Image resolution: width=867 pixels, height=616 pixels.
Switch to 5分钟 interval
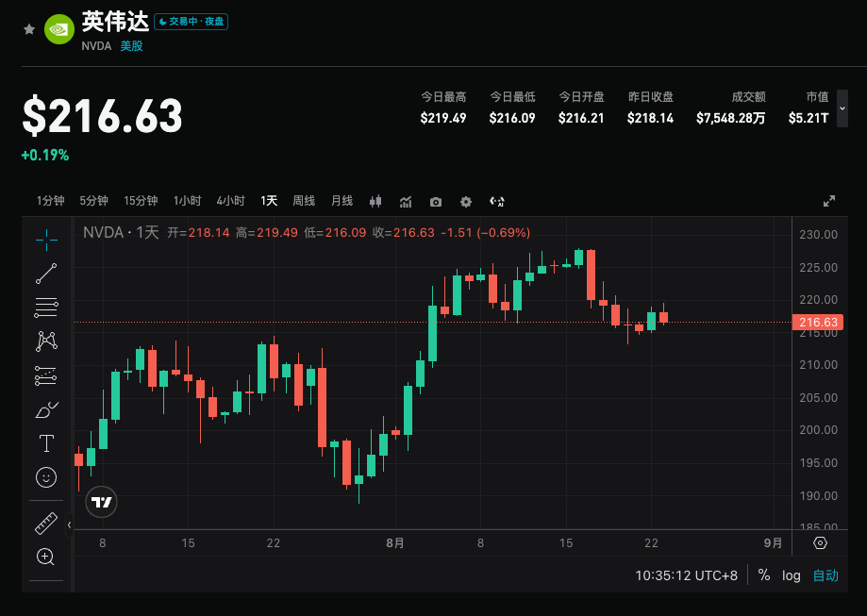point(93,201)
